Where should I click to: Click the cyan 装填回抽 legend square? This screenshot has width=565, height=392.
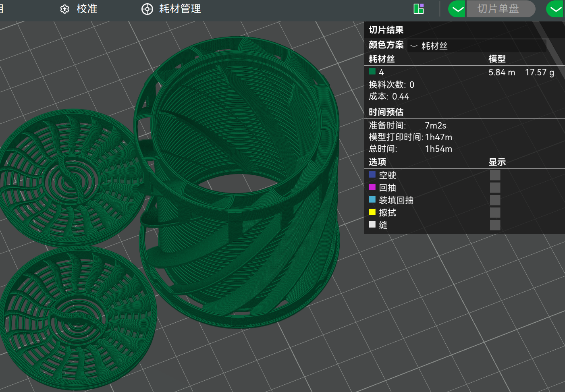point(372,199)
